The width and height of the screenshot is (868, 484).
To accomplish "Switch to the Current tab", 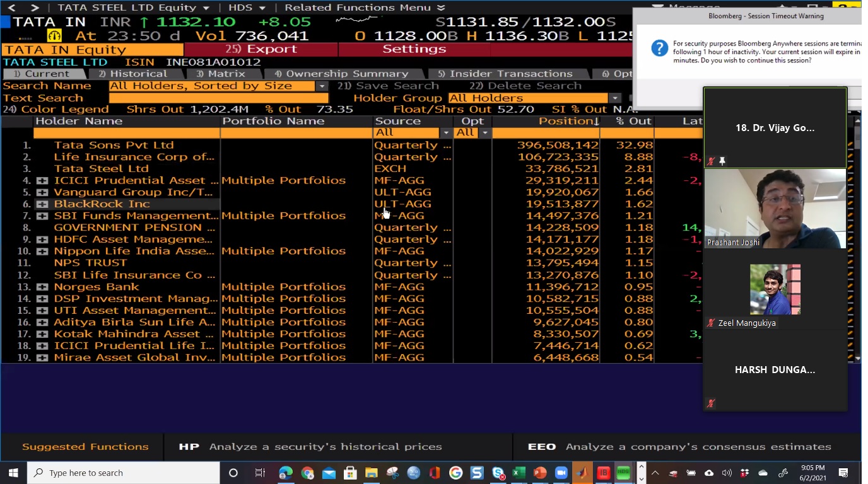I will click(43, 74).
